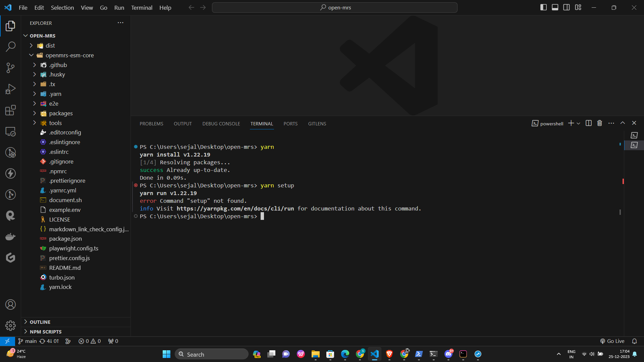644x362 pixels.
Task: Expand the tools folder
Action: (35, 123)
